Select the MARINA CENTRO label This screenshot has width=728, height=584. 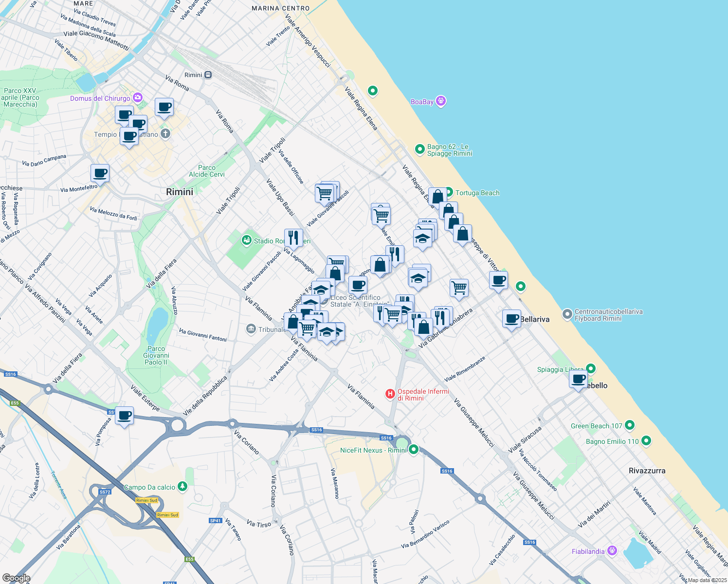click(x=281, y=8)
